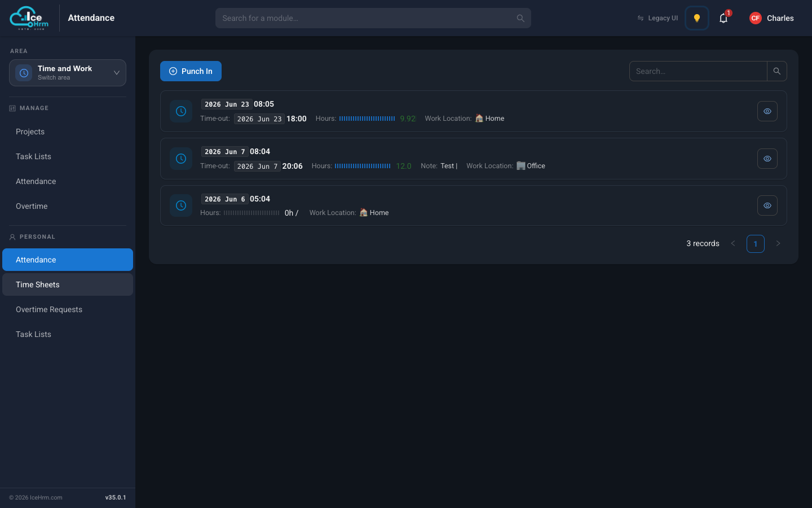Click the previous page arrow
The width and height of the screenshot is (812, 508).
(x=733, y=243)
